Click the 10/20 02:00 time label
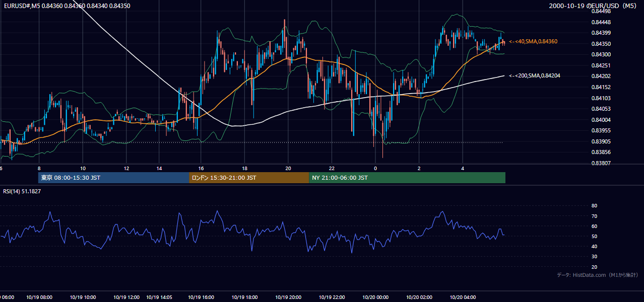The height and width of the screenshot is (302, 644). point(419,297)
